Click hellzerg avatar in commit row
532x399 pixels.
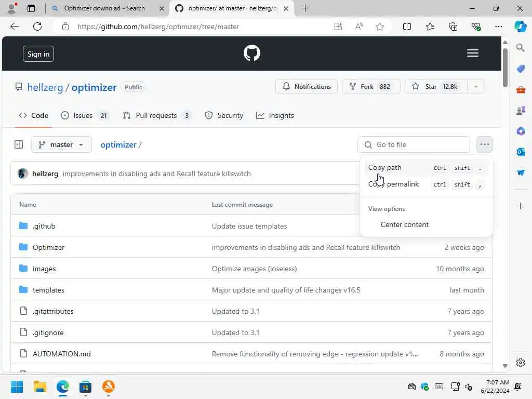click(23, 174)
